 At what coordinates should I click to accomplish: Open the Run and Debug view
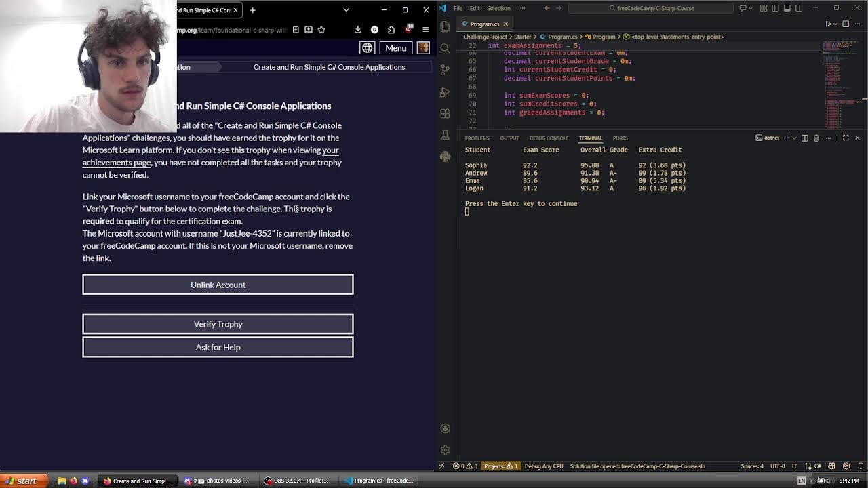click(445, 91)
